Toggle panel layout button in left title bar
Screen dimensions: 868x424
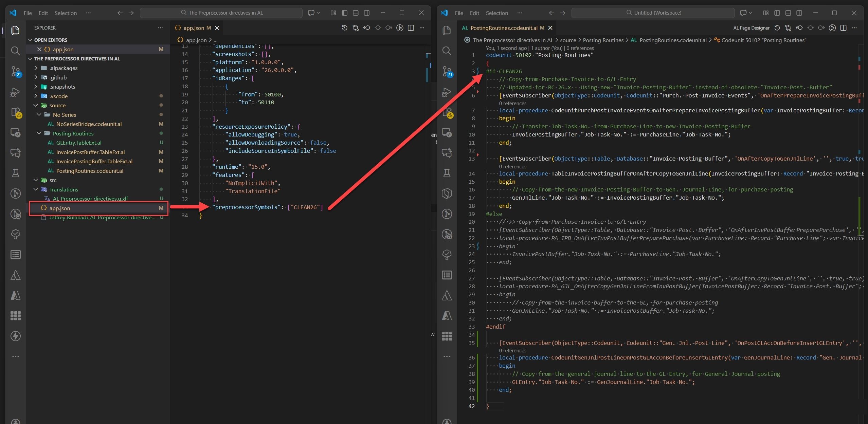click(x=356, y=13)
